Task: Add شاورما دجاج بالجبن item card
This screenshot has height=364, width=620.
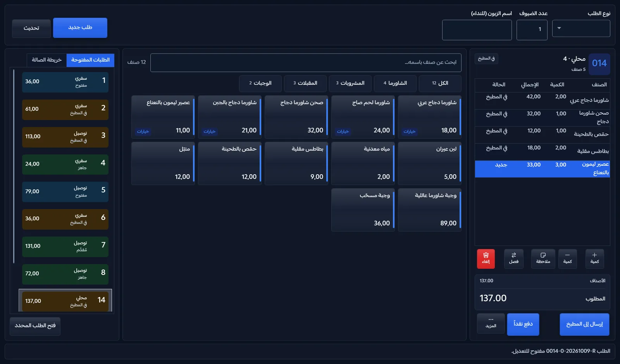Action: (x=230, y=117)
